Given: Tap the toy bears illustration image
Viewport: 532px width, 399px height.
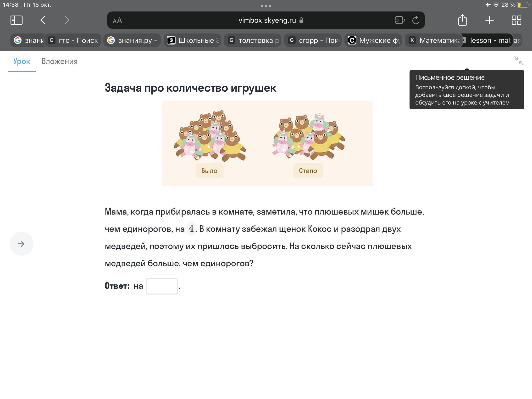Looking at the screenshot, I should pyautogui.click(x=267, y=143).
